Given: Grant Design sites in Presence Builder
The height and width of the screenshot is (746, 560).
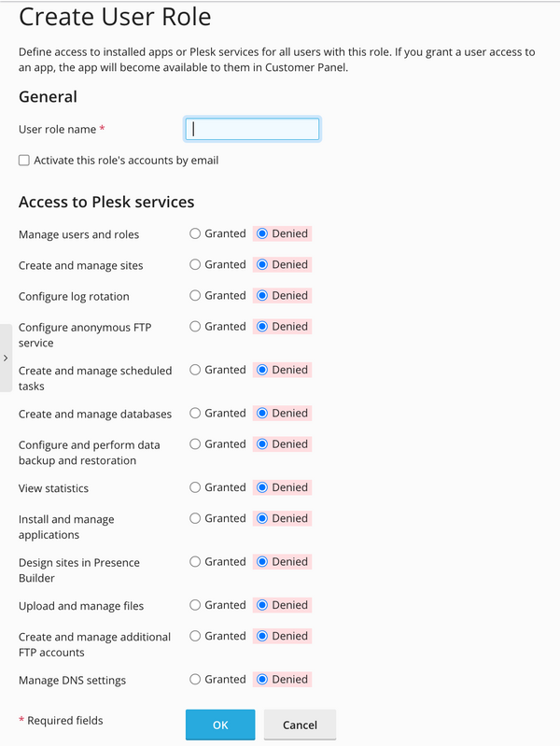Looking at the screenshot, I should (195, 561).
